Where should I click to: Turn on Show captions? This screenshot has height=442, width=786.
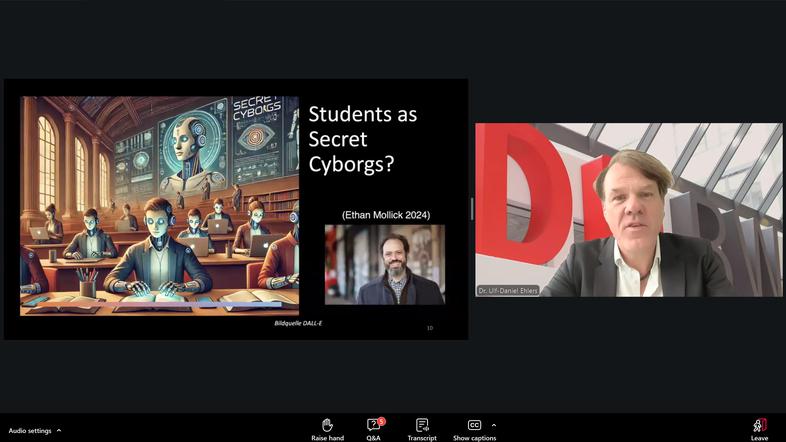pyautogui.click(x=474, y=428)
